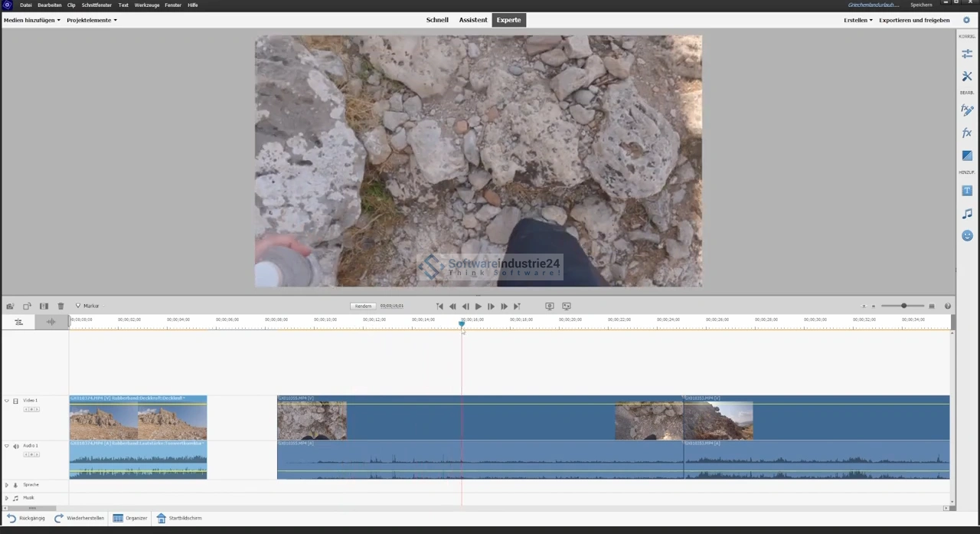Expand the Sprache track
This screenshot has width=980, height=534.
7,485
